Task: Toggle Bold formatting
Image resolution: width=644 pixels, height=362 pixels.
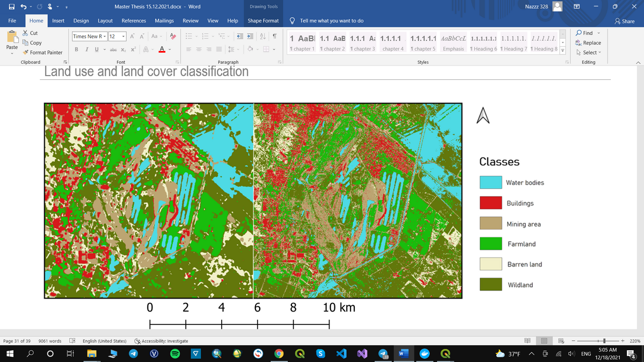Action: coord(77,49)
